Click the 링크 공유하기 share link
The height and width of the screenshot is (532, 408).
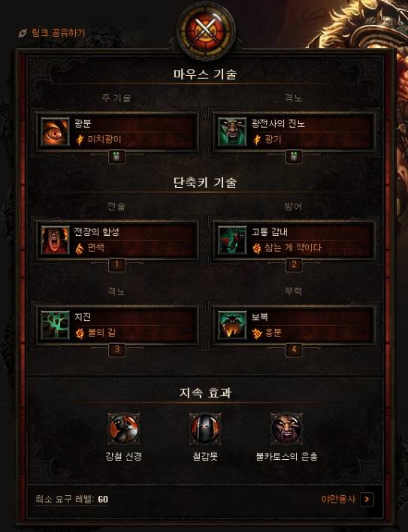pyautogui.click(x=52, y=33)
